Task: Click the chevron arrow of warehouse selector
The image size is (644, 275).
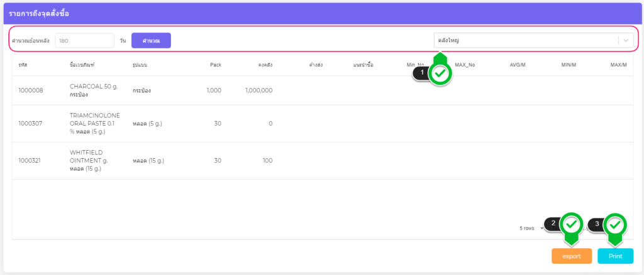Action: coord(626,41)
